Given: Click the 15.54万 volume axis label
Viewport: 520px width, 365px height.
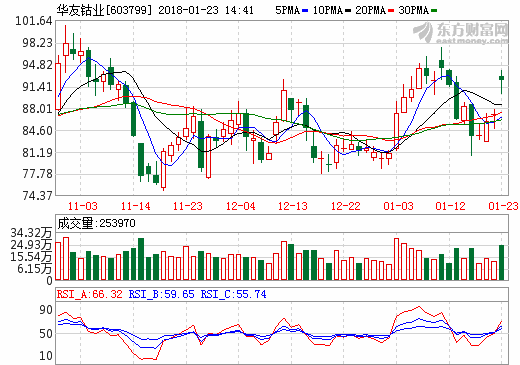Looking at the screenshot, I should tap(32, 257).
